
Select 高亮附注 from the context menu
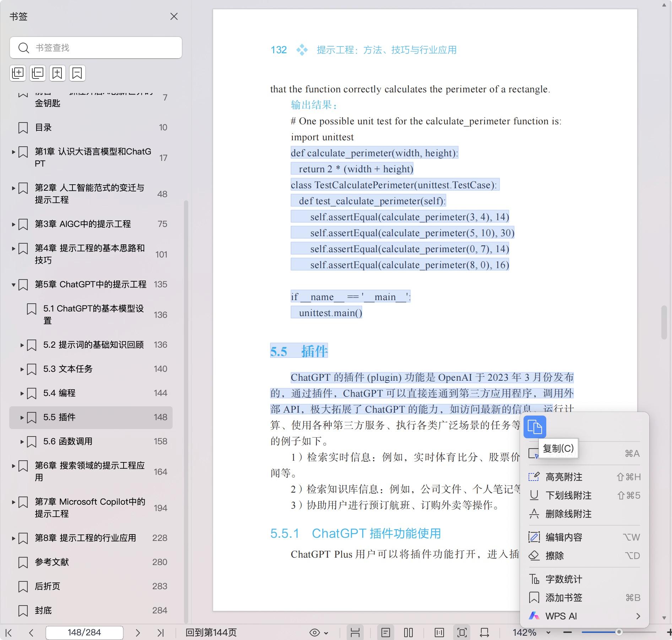coord(564,477)
